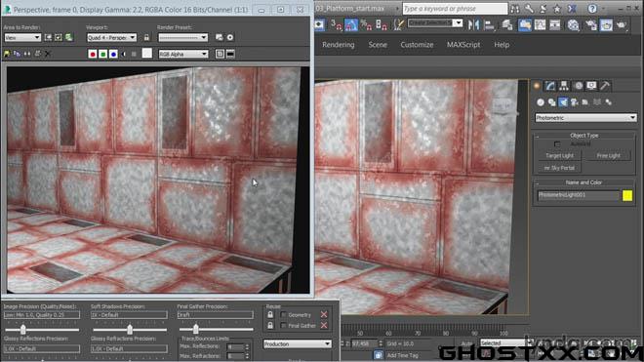Open the Rendering menu

tap(338, 45)
